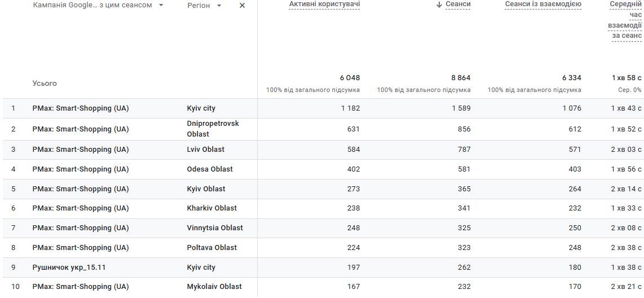644x298 pixels.
Task: Click the descending sort arrow beside Сеанси
Action: pyautogui.click(x=439, y=5)
